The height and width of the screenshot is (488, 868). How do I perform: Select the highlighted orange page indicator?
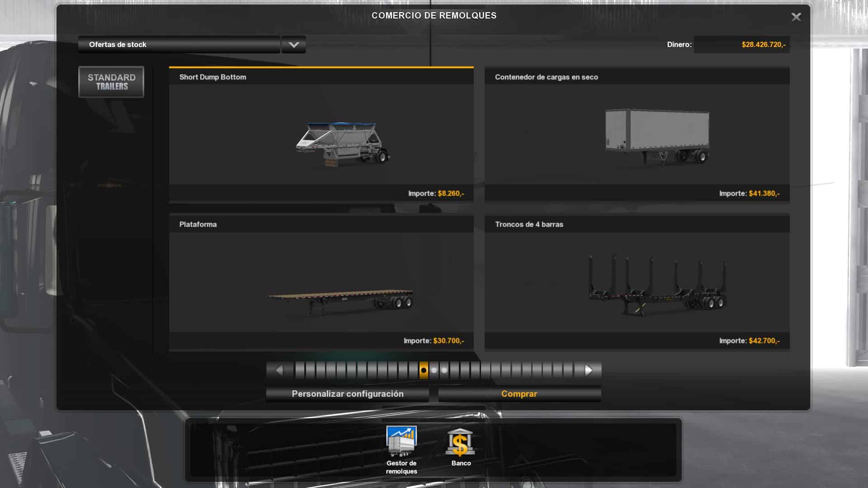pyautogui.click(x=424, y=371)
